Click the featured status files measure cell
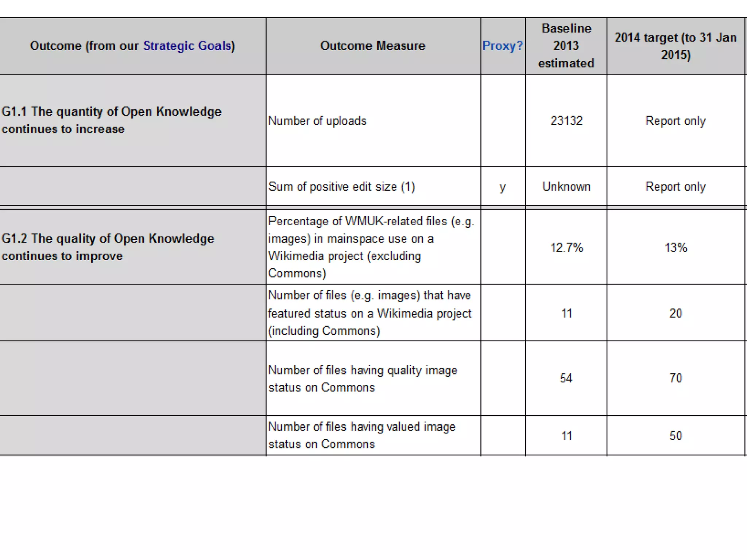The height and width of the screenshot is (560, 747). [369, 313]
